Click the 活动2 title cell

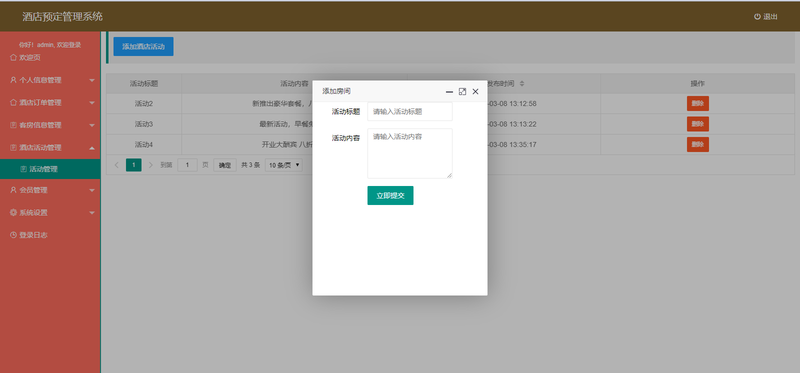tap(144, 104)
